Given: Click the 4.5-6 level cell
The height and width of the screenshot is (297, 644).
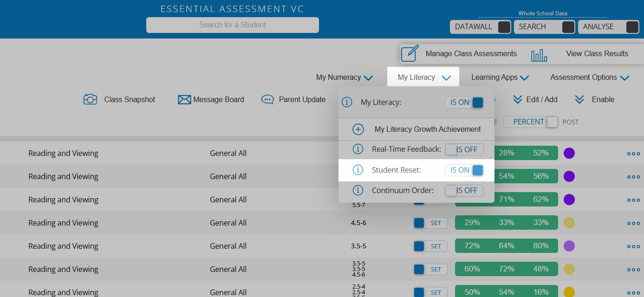Looking at the screenshot, I should coord(358,223).
